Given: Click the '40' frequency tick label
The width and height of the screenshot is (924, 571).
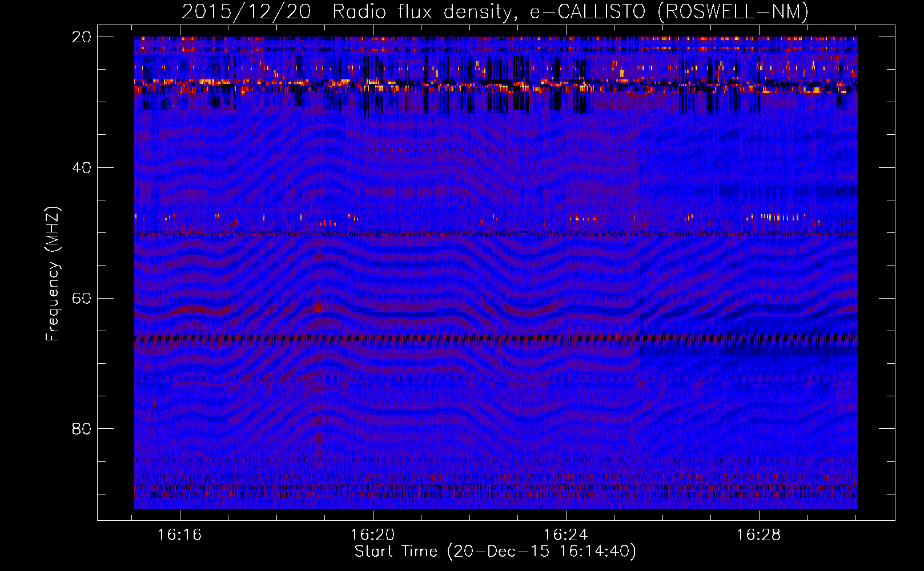Looking at the screenshot, I should 81,168.
